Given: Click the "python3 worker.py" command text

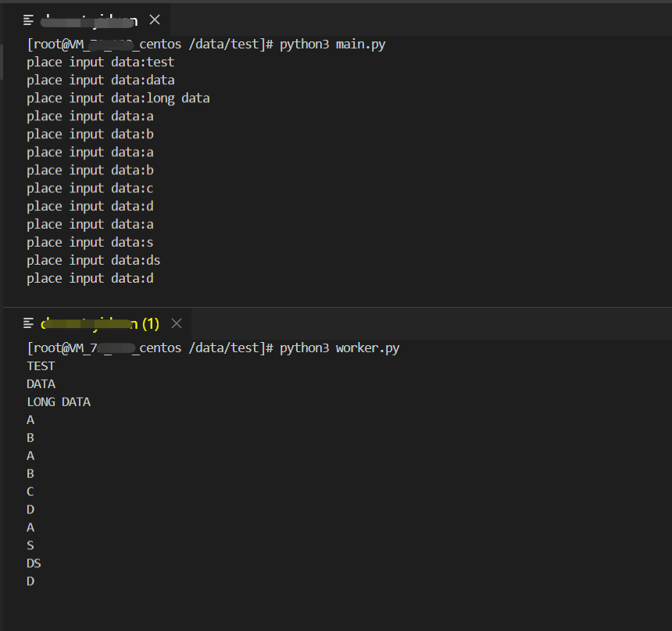Looking at the screenshot, I should [x=339, y=348].
